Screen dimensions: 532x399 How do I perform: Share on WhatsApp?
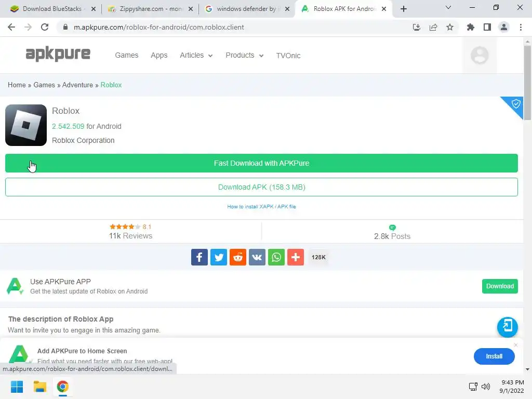(x=276, y=257)
